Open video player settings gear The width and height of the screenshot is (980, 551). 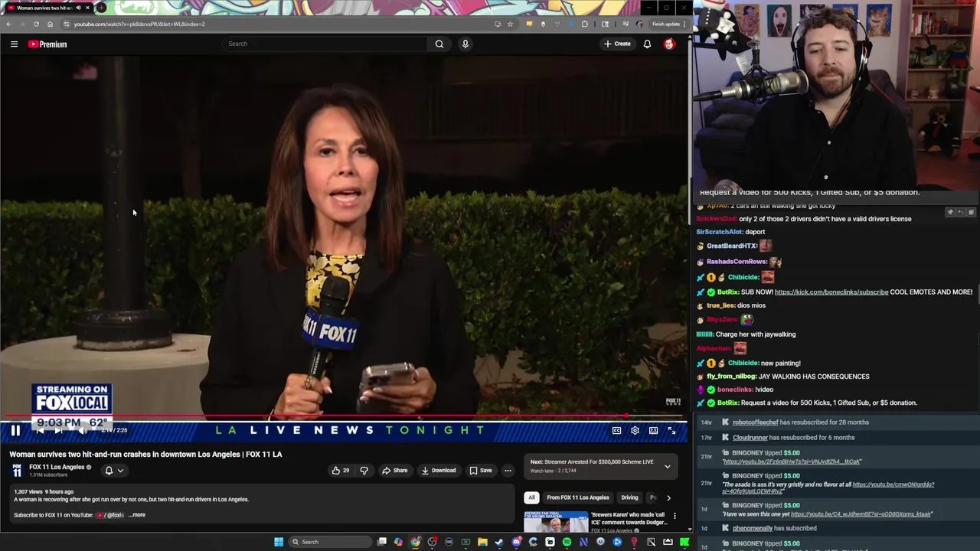click(x=635, y=431)
